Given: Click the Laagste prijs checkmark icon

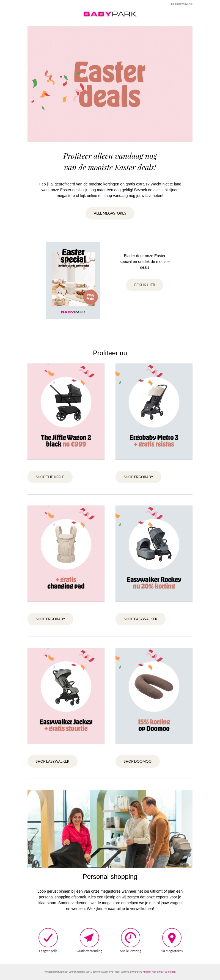Looking at the screenshot, I should (48, 937).
